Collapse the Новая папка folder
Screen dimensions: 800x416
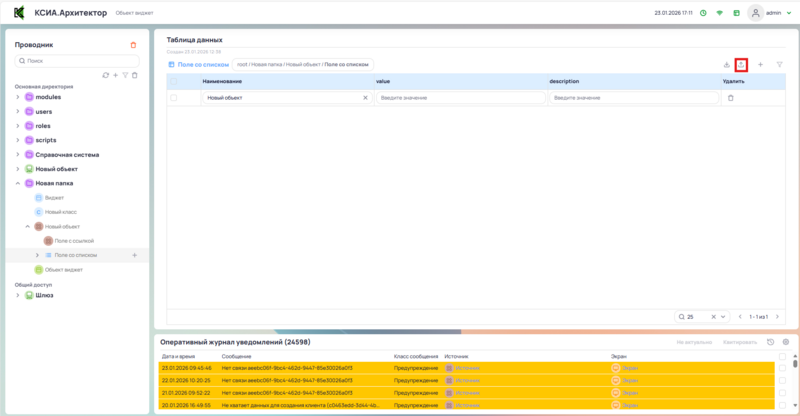[x=18, y=183]
